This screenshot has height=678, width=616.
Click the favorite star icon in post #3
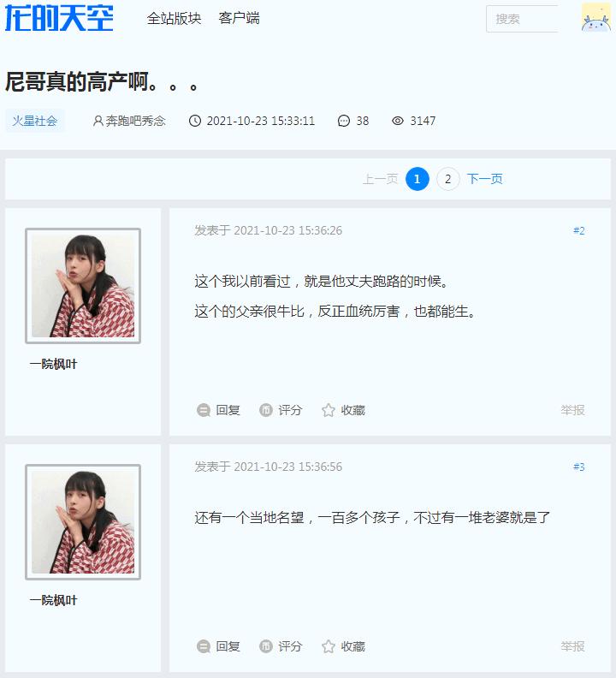pos(329,646)
